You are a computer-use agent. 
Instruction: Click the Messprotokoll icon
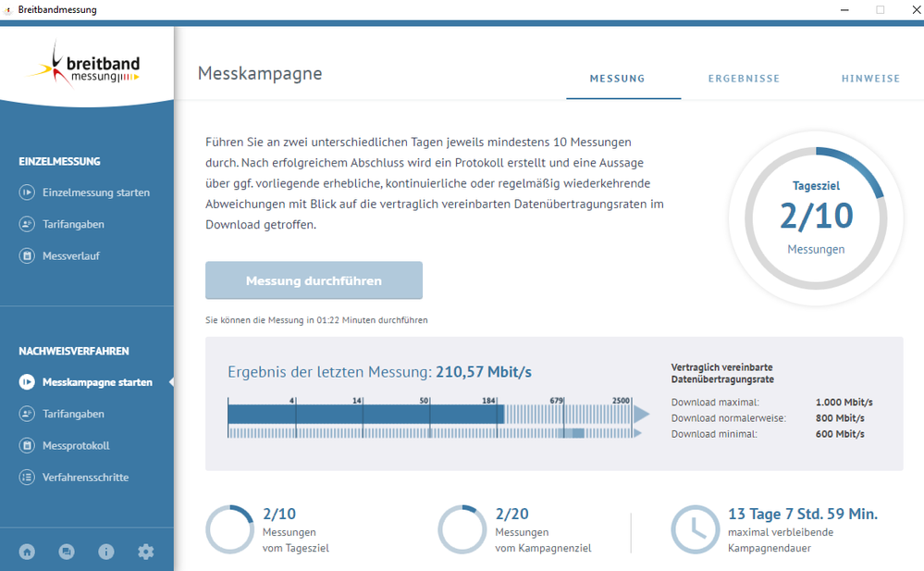(27, 445)
